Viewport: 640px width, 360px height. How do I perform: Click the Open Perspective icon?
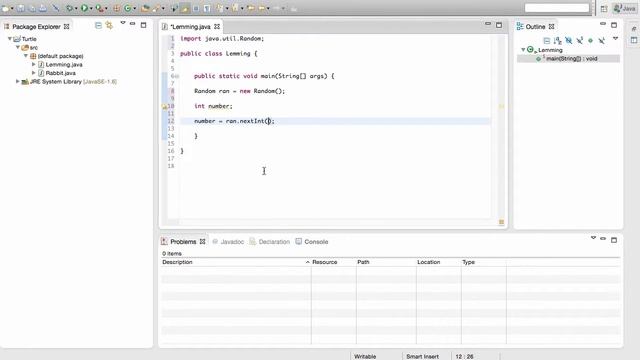click(x=604, y=8)
